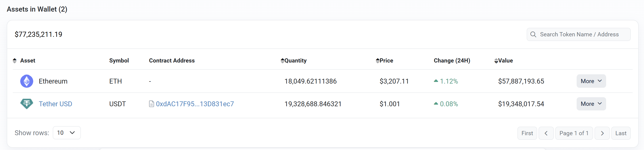Viewport: 644px width, 150px height.
Task: Open the Show rows dropdown
Action: click(x=66, y=133)
